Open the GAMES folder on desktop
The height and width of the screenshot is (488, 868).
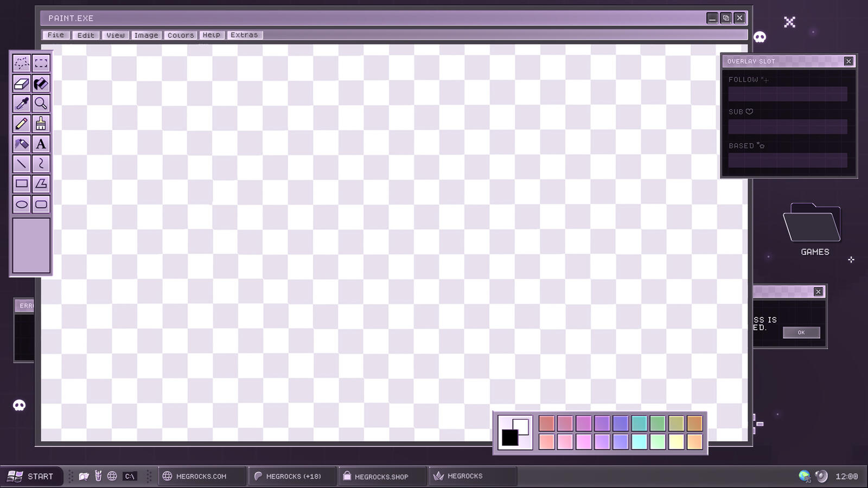pos(814,229)
